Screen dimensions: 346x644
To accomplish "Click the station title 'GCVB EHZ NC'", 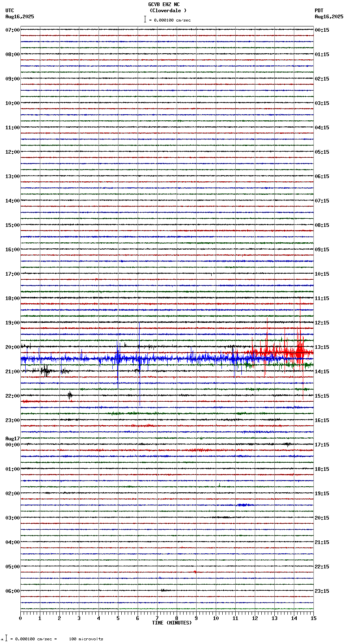I will click(x=164, y=4).
